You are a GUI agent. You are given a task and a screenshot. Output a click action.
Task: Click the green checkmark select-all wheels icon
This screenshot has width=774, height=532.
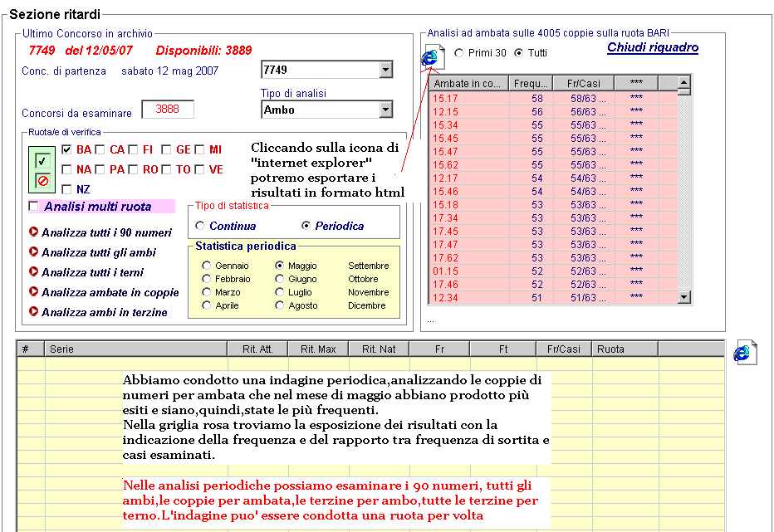pos(42,161)
